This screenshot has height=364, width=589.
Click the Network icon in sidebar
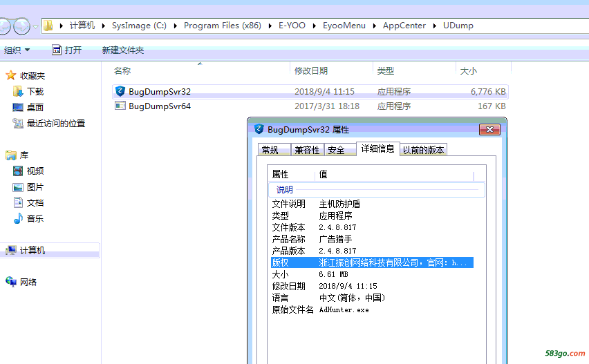(x=11, y=282)
